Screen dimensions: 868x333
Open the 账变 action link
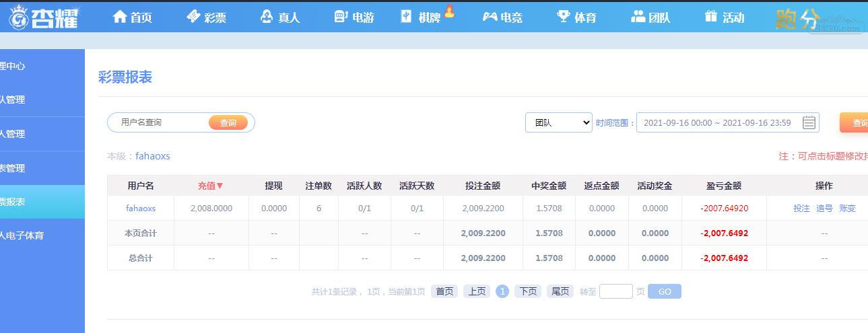847,209
